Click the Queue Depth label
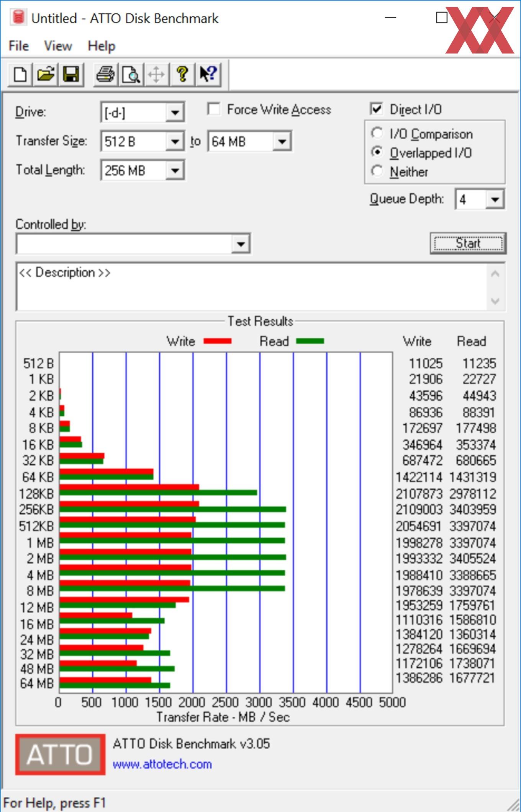The width and height of the screenshot is (521, 812). point(407,199)
